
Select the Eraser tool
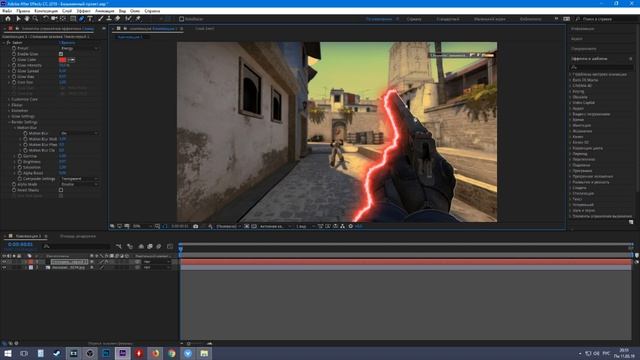click(x=118, y=19)
